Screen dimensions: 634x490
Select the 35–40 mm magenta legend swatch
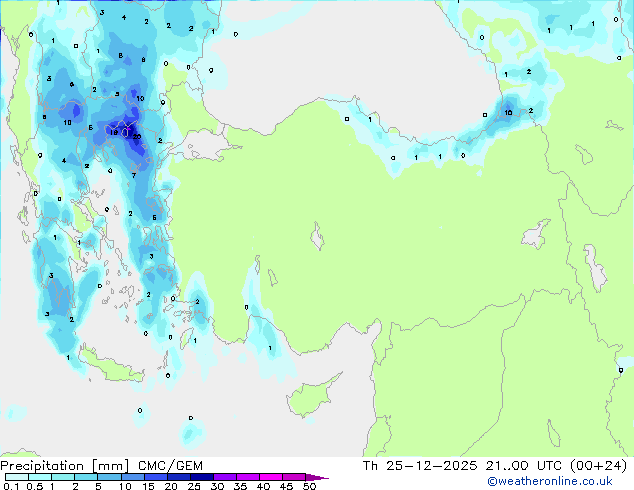click(247, 477)
